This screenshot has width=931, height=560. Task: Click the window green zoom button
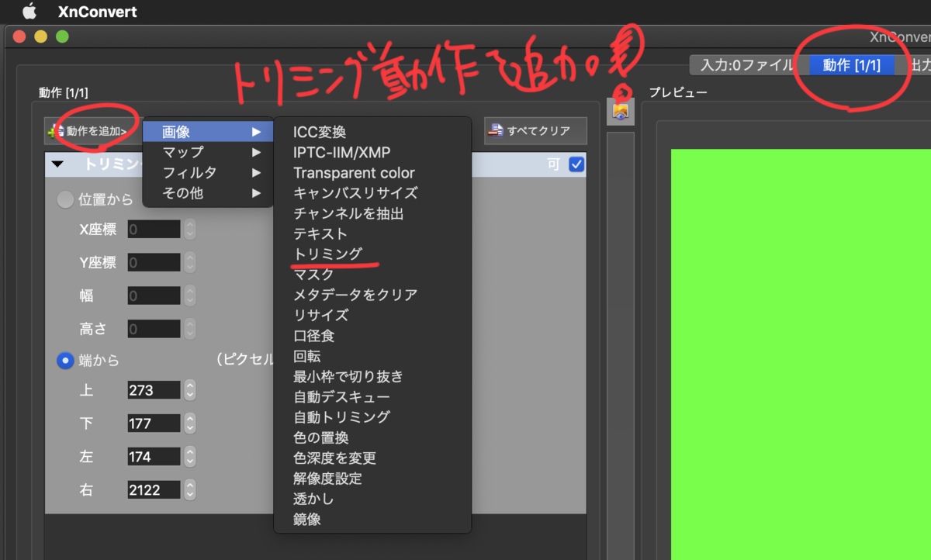[62, 36]
